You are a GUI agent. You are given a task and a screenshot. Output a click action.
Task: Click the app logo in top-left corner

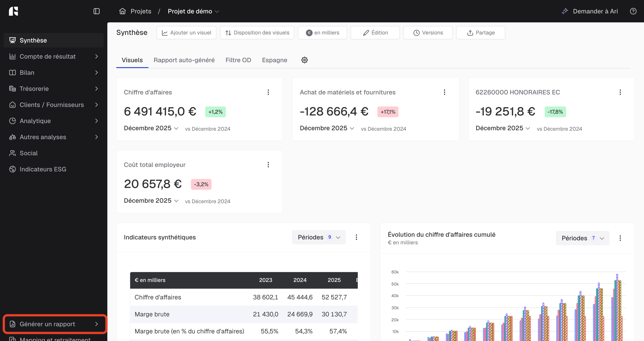(13, 11)
